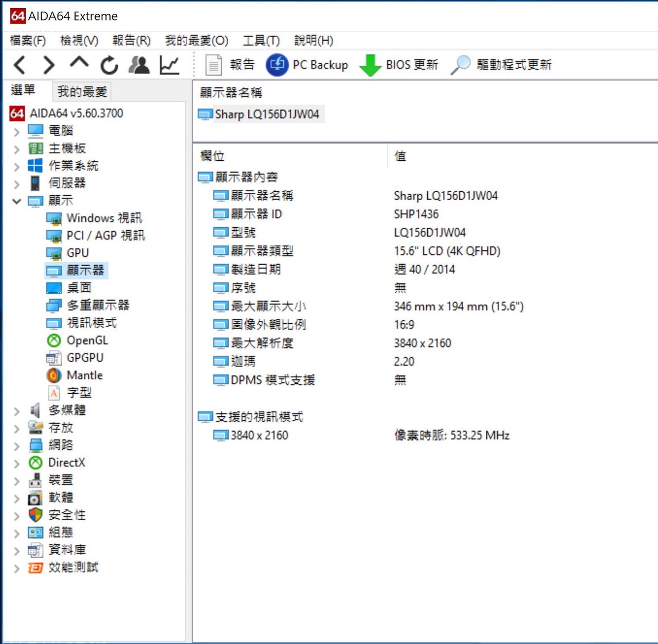Click the 多媒體 speaker icon
Image resolution: width=658 pixels, height=644 pixels.
coord(35,410)
